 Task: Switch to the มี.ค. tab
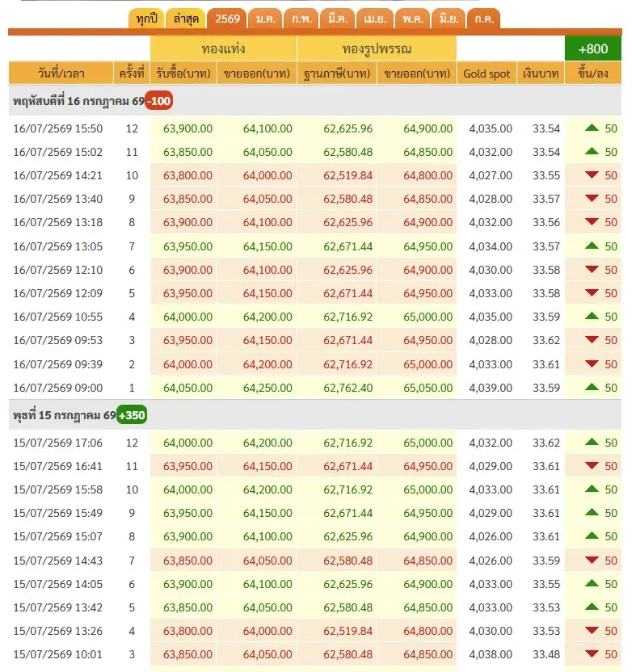click(338, 19)
